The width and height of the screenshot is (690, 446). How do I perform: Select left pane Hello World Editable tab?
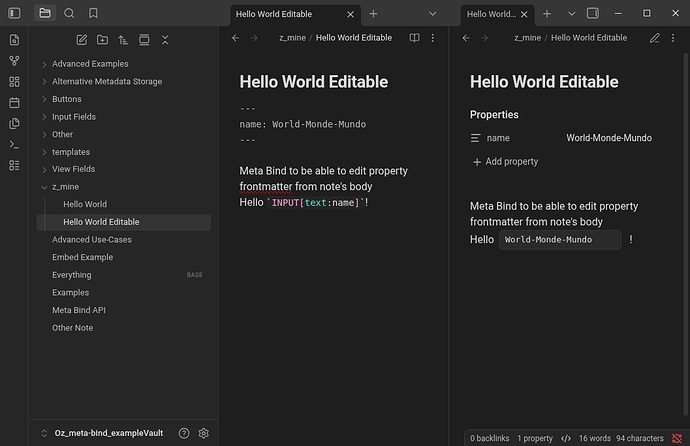[x=295, y=14]
